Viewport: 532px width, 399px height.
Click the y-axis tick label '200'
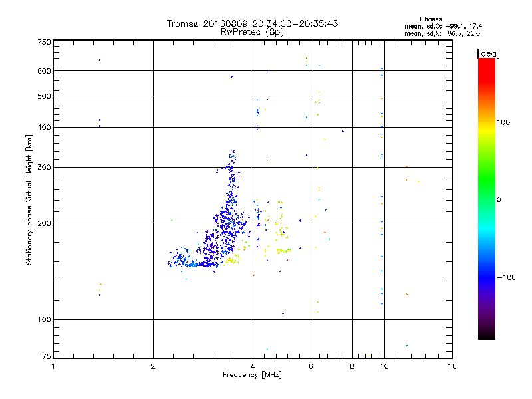[44, 223]
